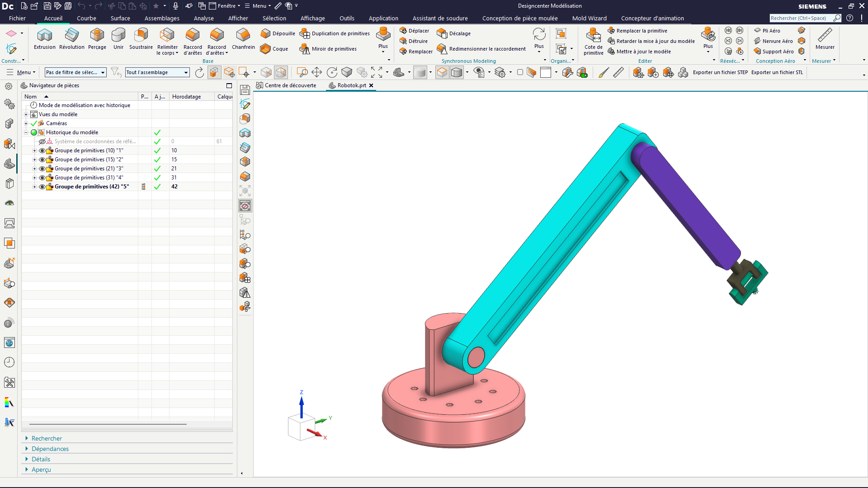Click in the Rechercher search field
The height and width of the screenshot is (488, 868).
point(801,18)
